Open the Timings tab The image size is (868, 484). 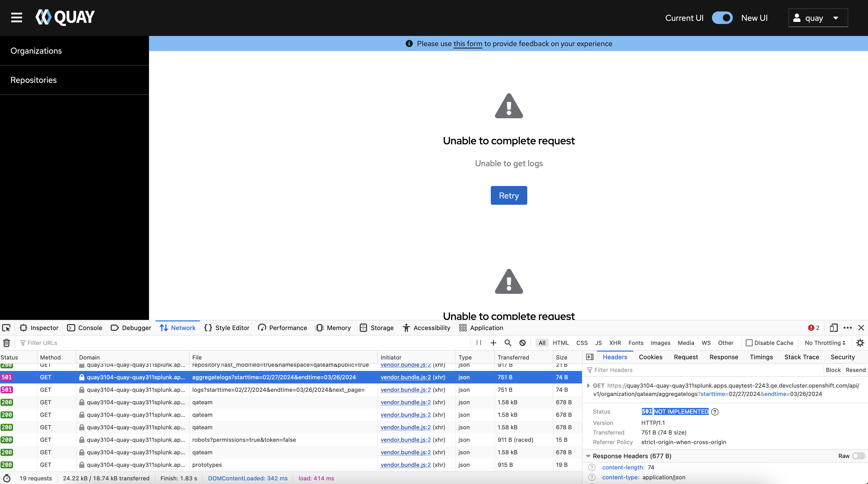coord(761,357)
